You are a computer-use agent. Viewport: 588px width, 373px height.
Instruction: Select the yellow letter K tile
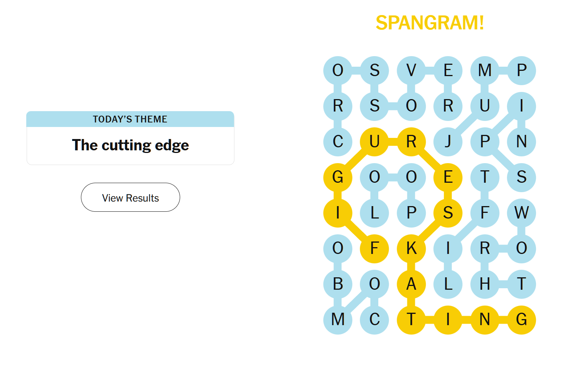point(411,248)
